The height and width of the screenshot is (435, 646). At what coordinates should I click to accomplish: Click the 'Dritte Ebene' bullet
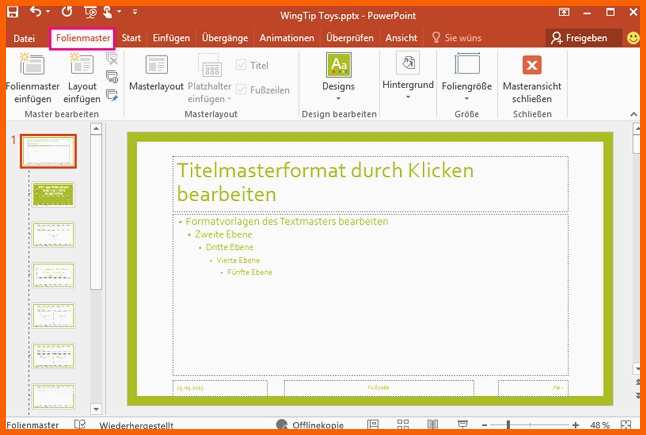(x=229, y=247)
